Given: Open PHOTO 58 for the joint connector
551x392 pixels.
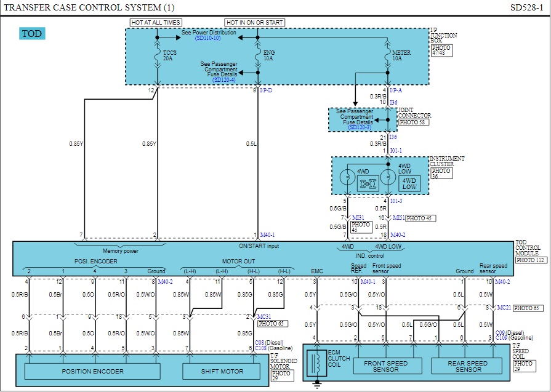Looking at the screenshot, I should click(x=413, y=122).
